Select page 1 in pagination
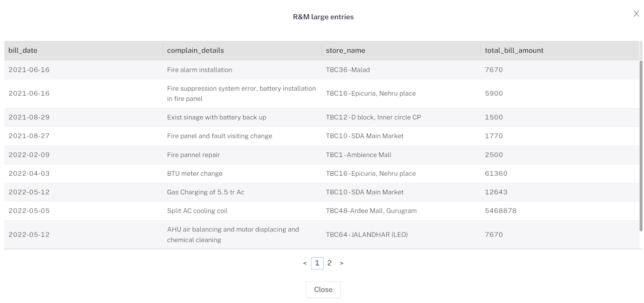The image size is (644, 303). (x=317, y=263)
